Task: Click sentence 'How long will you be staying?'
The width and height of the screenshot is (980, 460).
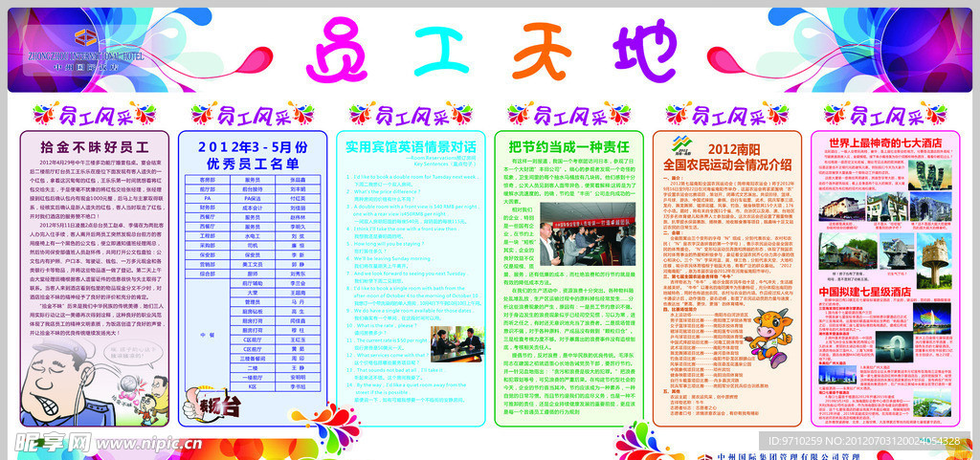Action: tap(390, 244)
